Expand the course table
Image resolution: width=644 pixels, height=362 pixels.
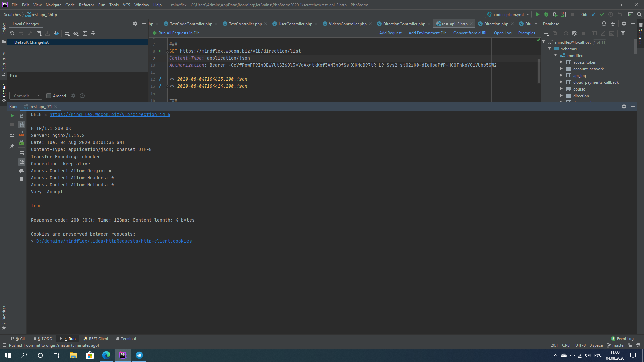tap(561, 89)
